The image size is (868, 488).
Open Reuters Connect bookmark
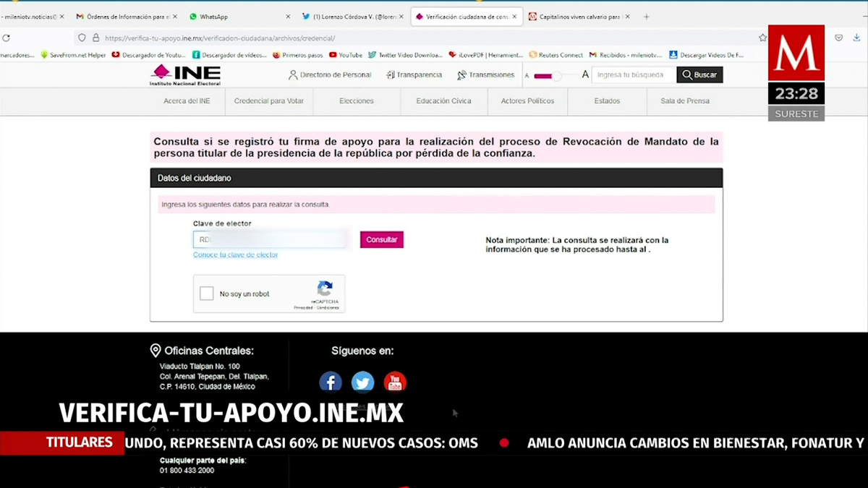(x=556, y=55)
